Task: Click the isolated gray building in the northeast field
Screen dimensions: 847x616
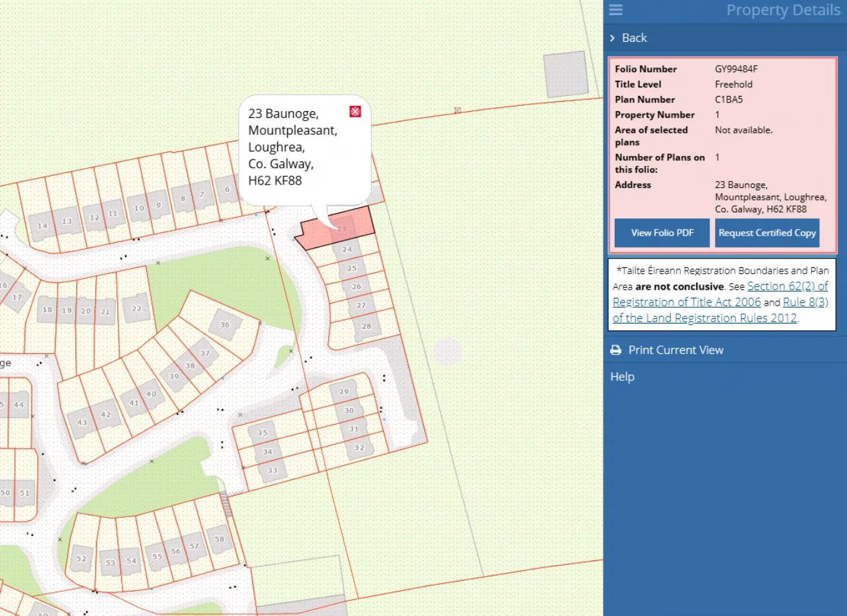Action: (x=564, y=75)
